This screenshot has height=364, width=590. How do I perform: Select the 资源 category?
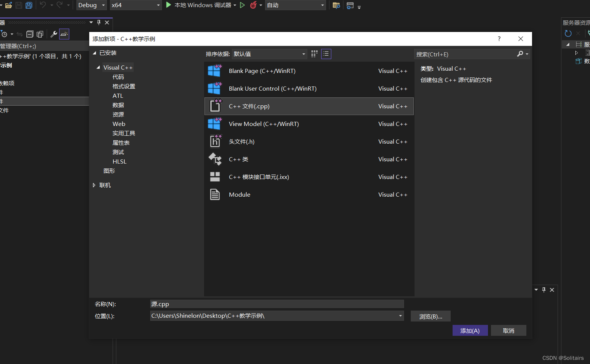(x=118, y=115)
